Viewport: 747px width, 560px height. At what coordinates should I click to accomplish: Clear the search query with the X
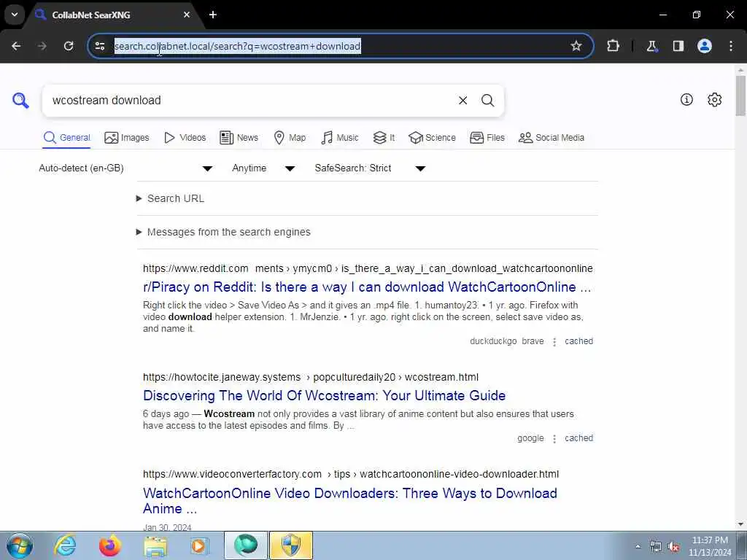point(462,101)
